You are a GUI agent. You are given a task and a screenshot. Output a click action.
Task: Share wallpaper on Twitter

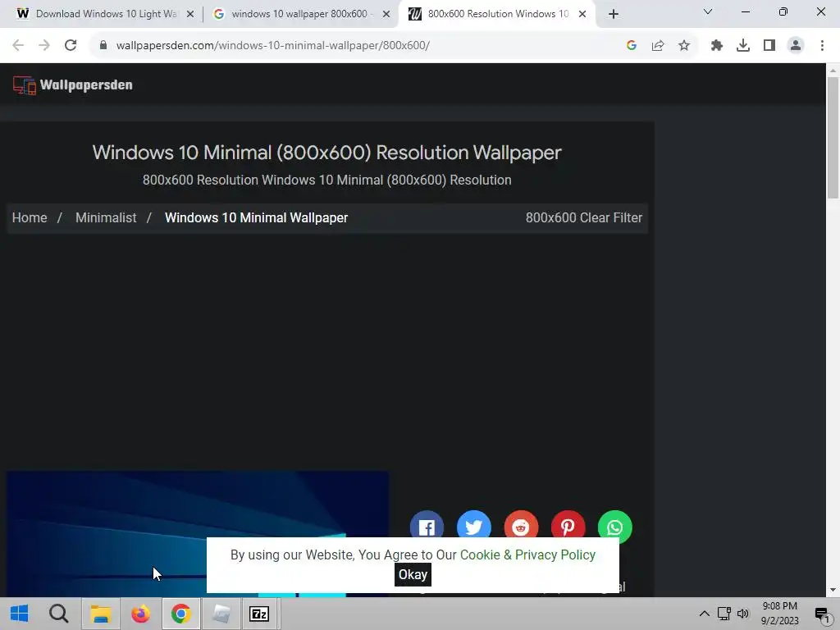click(474, 524)
